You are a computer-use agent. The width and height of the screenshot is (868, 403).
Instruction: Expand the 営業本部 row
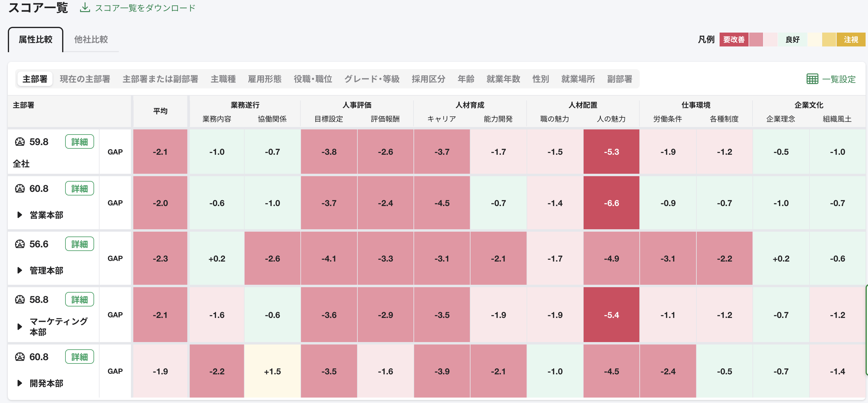19,215
